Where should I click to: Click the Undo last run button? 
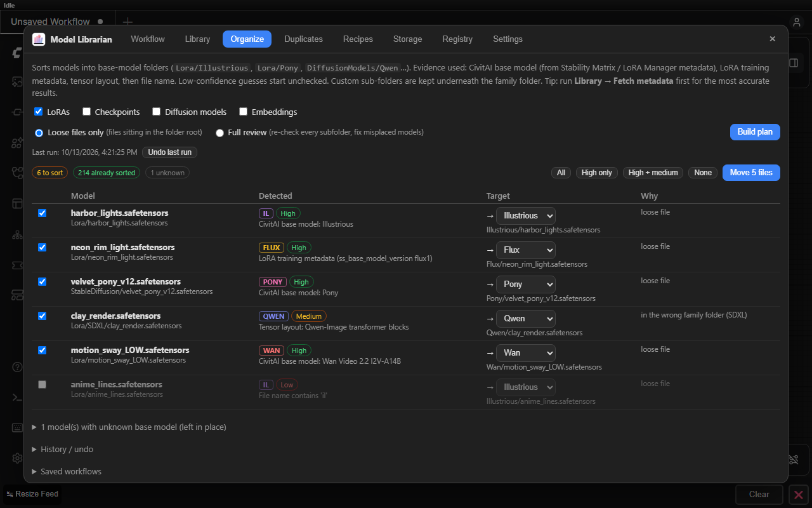(169, 152)
